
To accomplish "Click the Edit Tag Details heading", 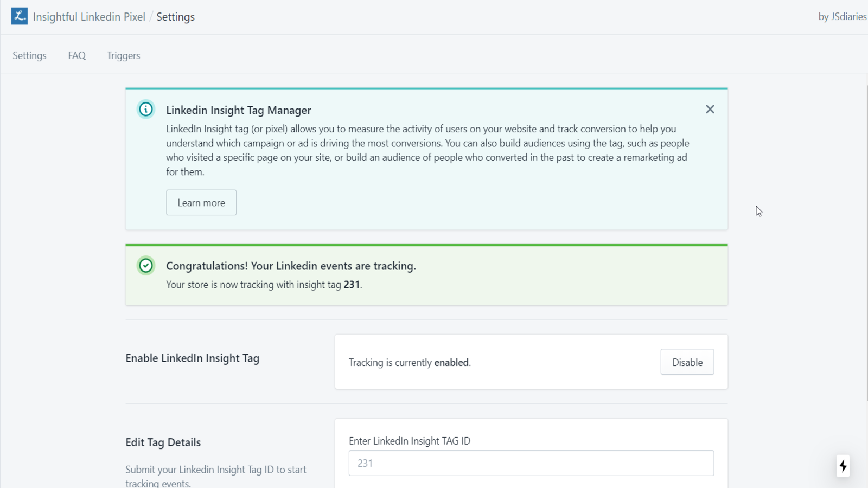I will [x=163, y=442].
